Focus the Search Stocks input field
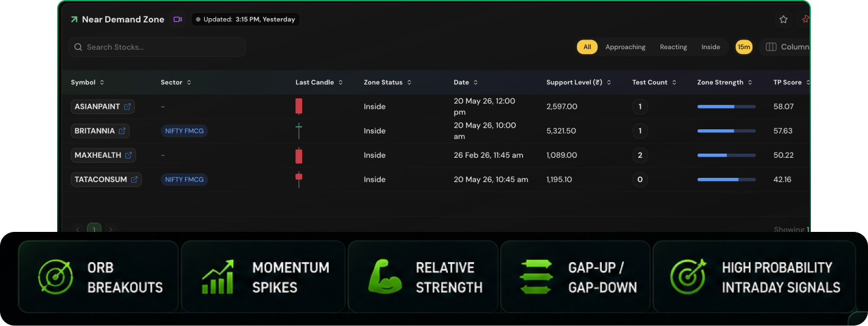Image resolution: width=868 pixels, height=326 pixels. [x=157, y=47]
